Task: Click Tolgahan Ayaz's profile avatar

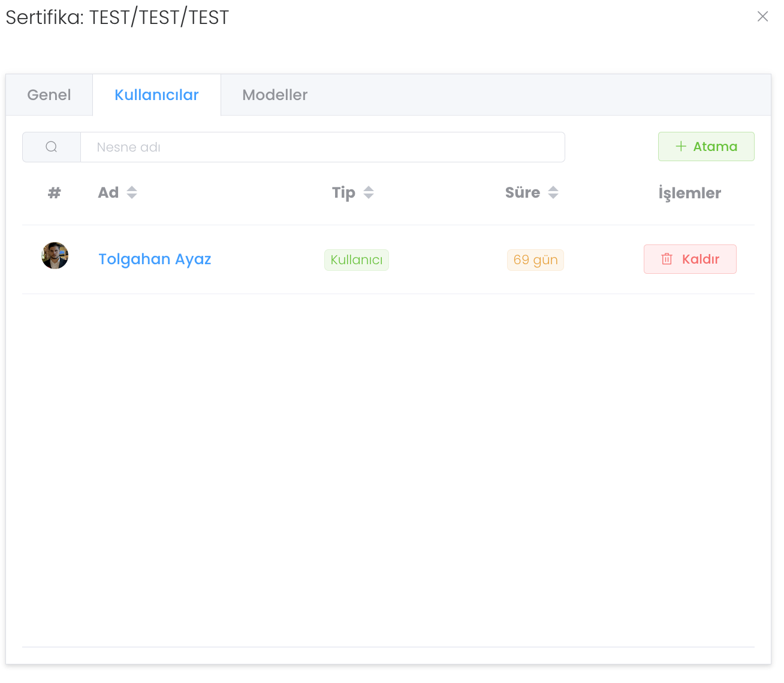Action: pyautogui.click(x=55, y=256)
